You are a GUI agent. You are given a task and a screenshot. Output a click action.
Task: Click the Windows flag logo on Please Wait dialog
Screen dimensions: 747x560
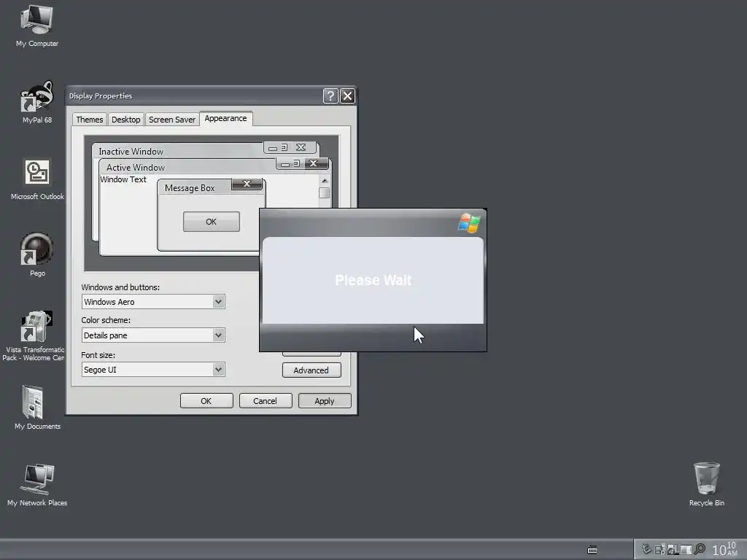coord(469,223)
